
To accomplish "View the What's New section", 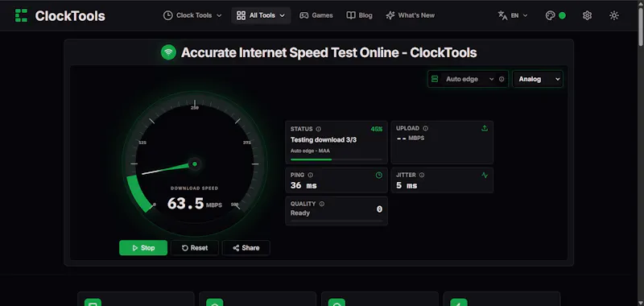I will [x=411, y=15].
